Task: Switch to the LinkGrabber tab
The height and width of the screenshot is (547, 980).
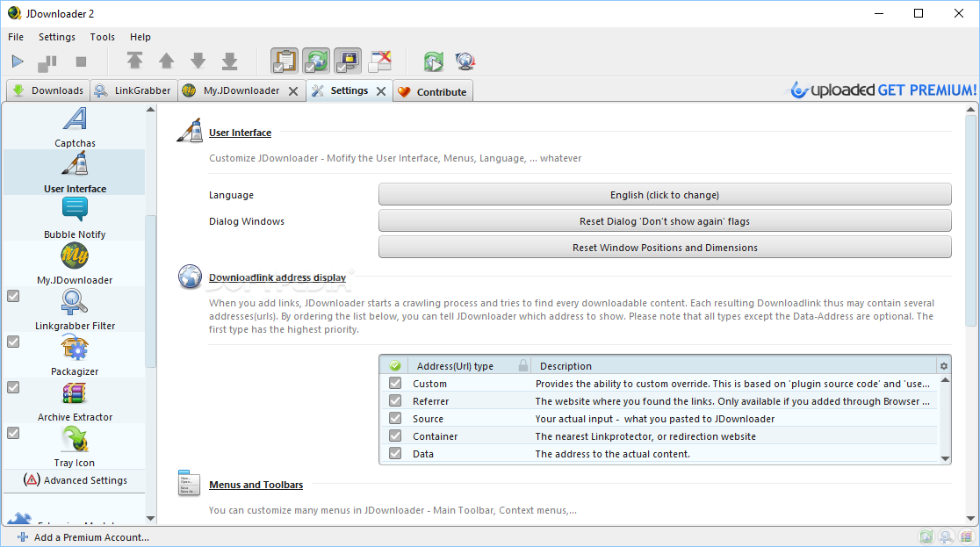Action: click(133, 90)
